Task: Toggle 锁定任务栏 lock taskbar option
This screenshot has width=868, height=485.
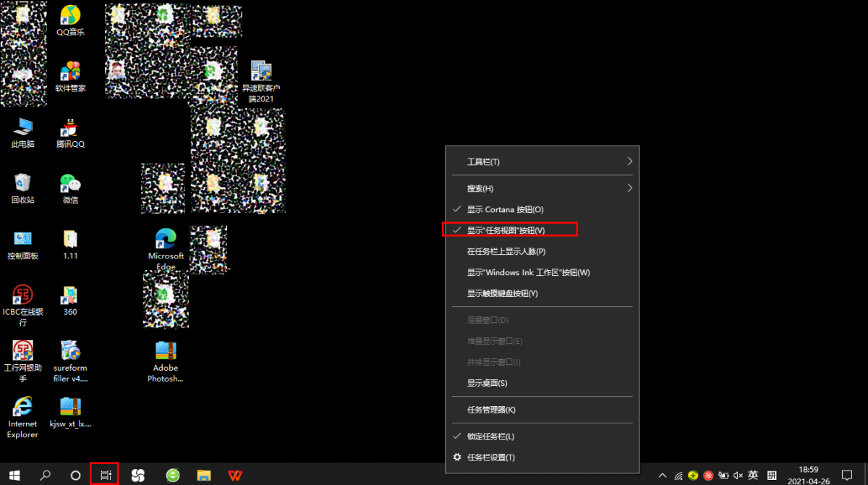Action: (490, 436)
